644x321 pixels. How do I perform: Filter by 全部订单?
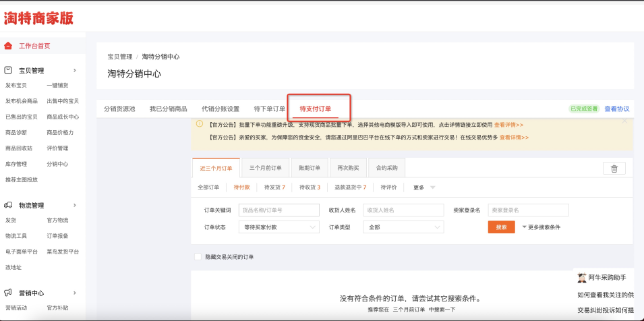pyautogui.click(x=208, y=187)
